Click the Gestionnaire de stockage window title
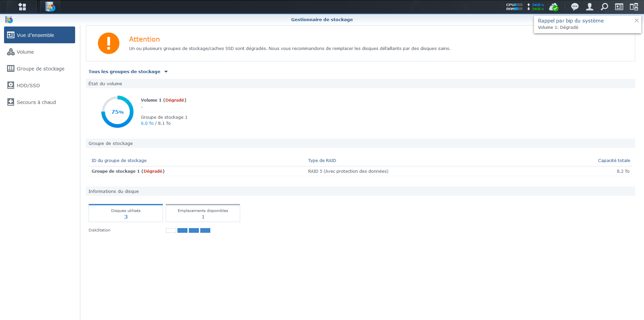Image resolution: width=644 pixels, height=320 pixels. [322, 19]
